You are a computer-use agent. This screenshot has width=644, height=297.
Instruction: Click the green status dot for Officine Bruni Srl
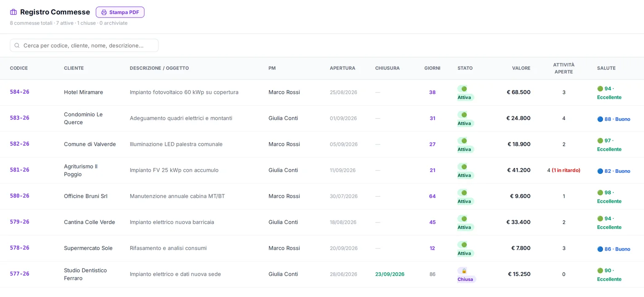pos(464,193)
